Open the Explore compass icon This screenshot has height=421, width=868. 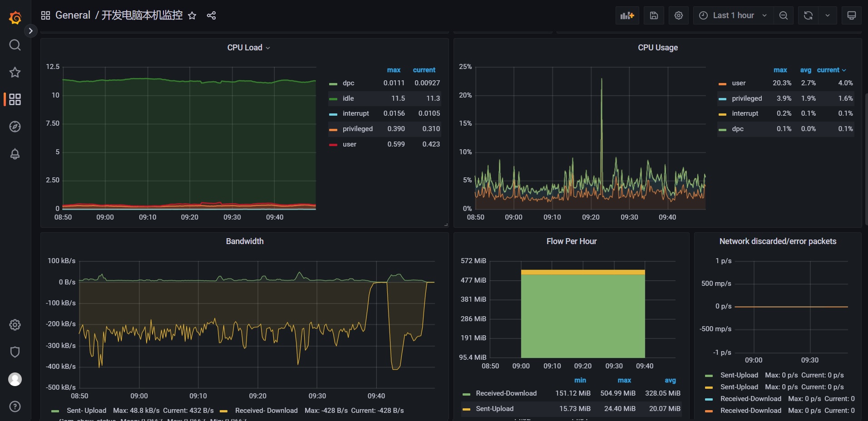coord(15,127)
